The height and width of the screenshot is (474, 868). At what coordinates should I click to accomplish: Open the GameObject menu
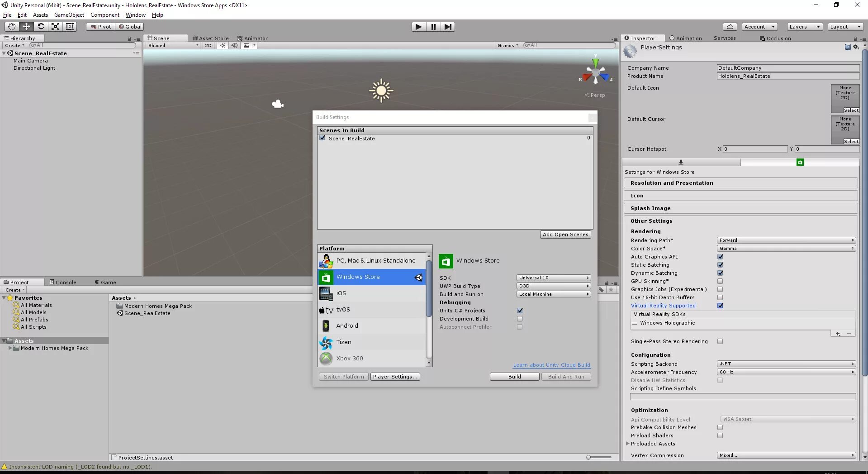[69, 15]
